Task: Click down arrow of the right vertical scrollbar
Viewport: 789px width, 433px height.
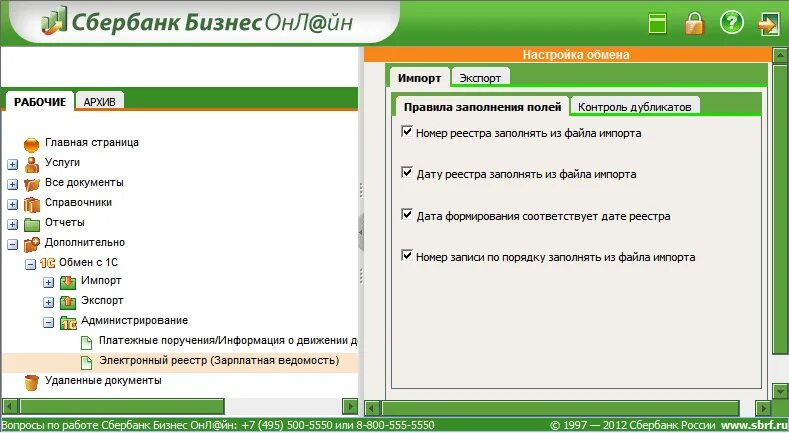Action: [780, 391]
